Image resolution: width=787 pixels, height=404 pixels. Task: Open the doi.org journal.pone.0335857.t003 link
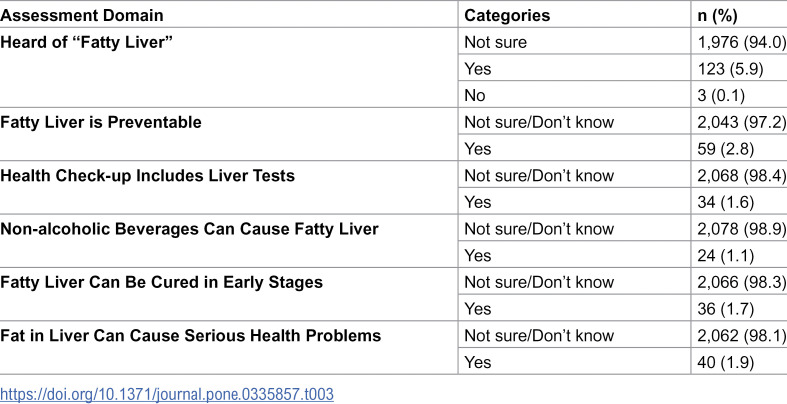tap(167, 394)
